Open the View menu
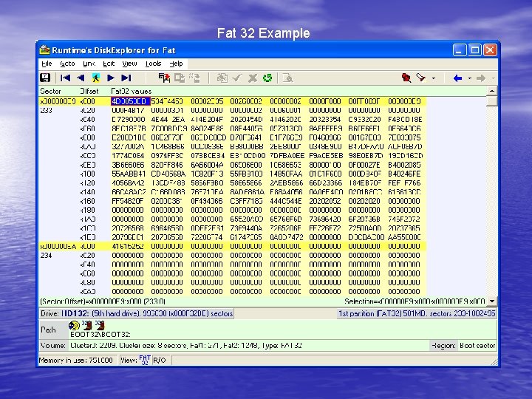 [129, 64]
